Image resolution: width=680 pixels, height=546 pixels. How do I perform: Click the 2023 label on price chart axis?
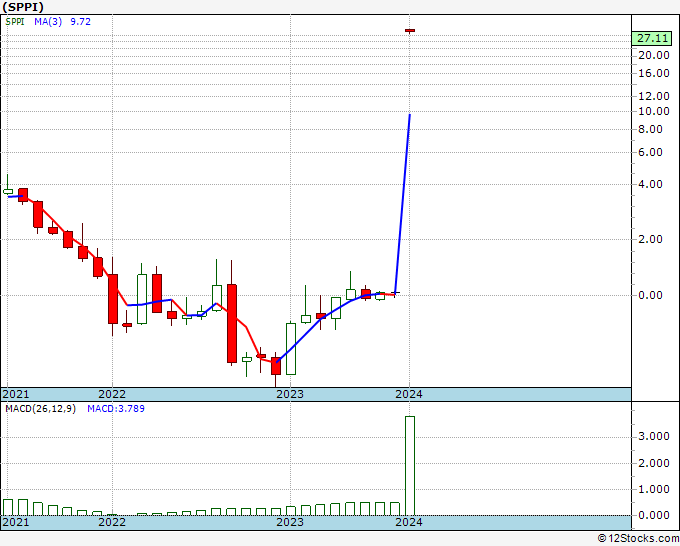pos(290,394)
